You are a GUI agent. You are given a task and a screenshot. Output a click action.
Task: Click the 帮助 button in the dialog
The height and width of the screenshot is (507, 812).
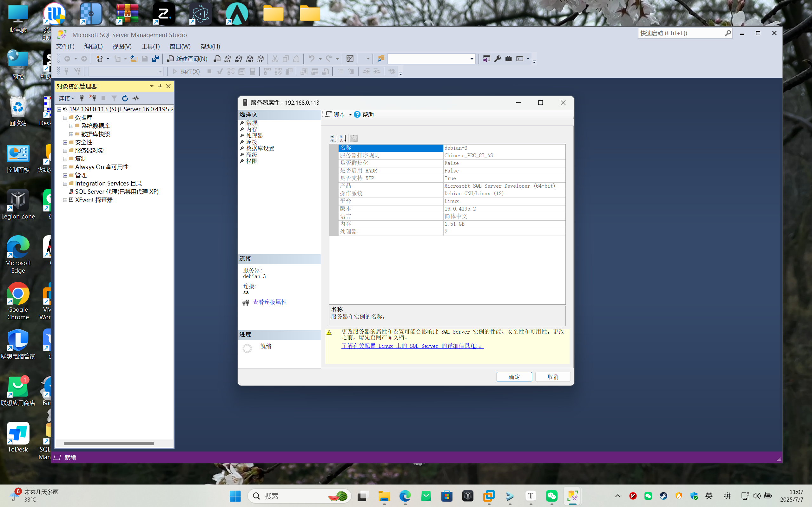364,115
